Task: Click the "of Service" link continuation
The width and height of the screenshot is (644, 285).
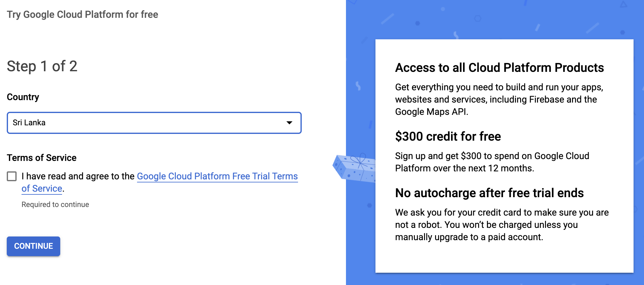Action: pos(42,189)
